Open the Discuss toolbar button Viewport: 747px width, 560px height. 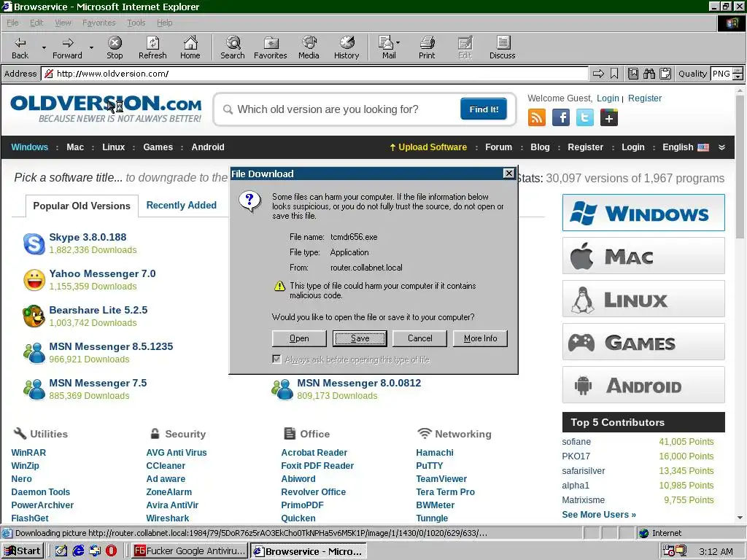[502, 47]
